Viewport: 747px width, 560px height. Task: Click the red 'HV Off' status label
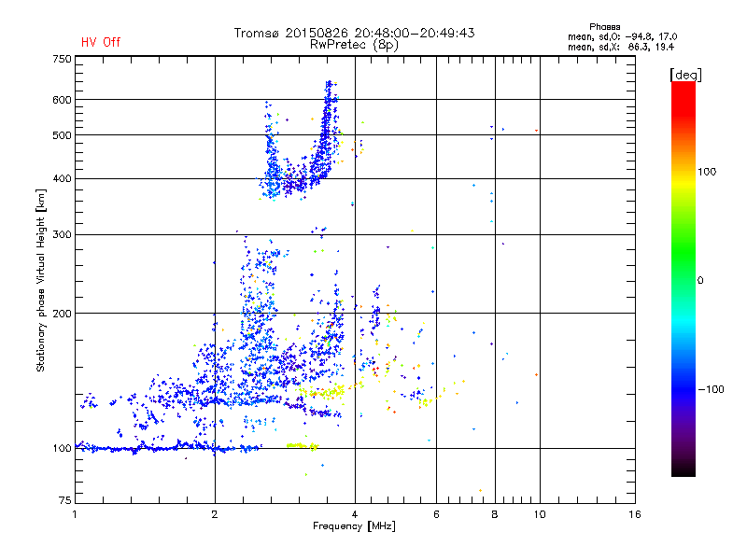tap(101, 42)
